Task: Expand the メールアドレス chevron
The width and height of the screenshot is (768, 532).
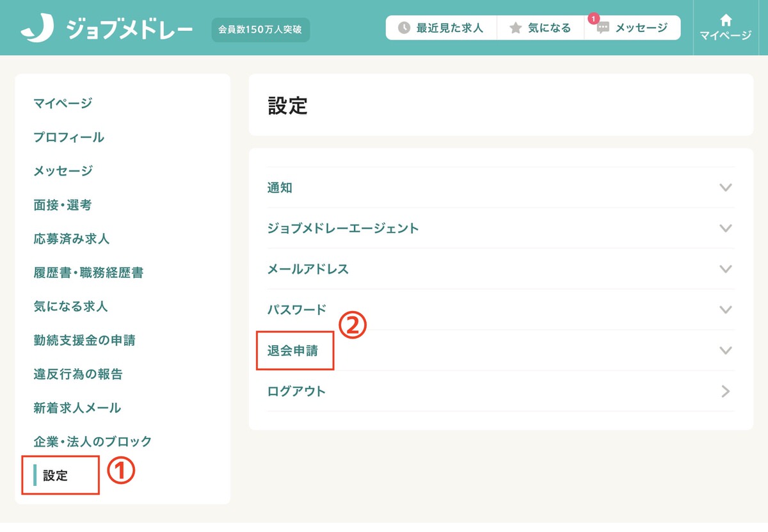Action: [x=725, y=269]
